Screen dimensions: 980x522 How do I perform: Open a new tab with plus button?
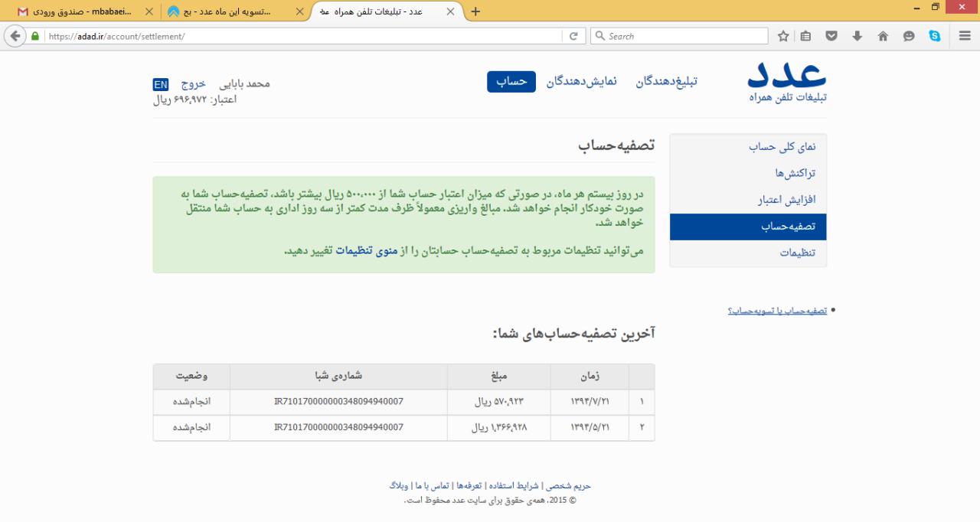pyautogui.click(x=475, y=11)
